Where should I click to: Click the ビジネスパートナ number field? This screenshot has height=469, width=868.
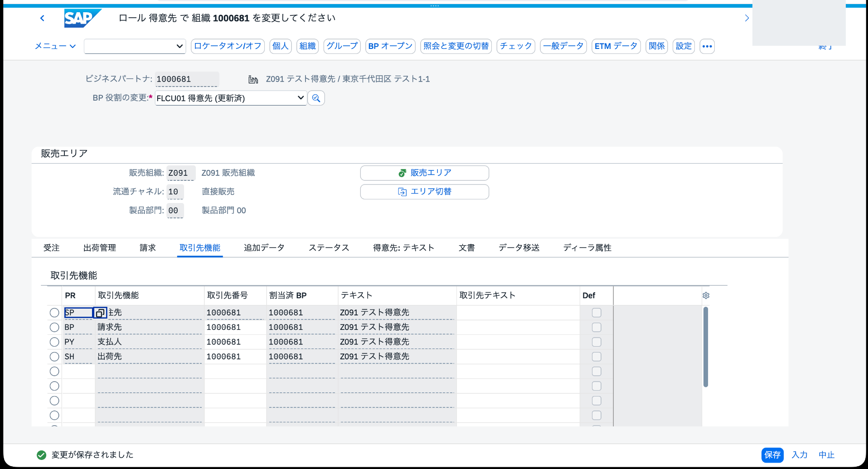pos(187,79)
